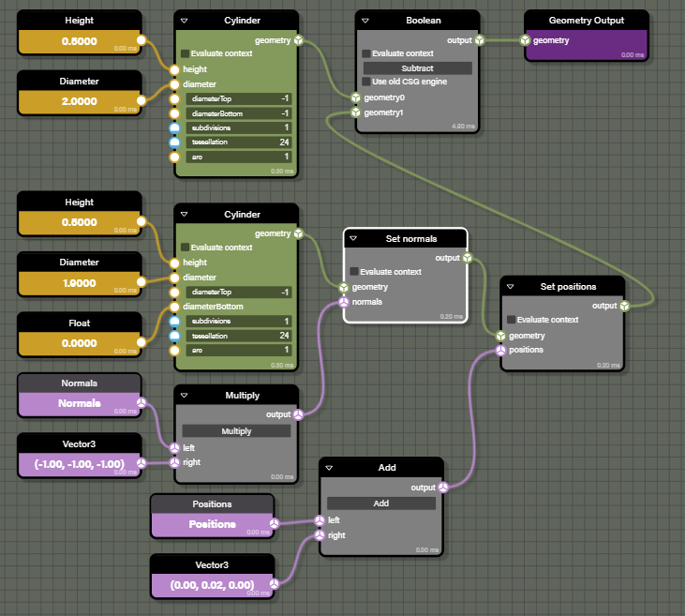Click the Boolean node output port
Viewport: 685px width, 616px height.
480,40
